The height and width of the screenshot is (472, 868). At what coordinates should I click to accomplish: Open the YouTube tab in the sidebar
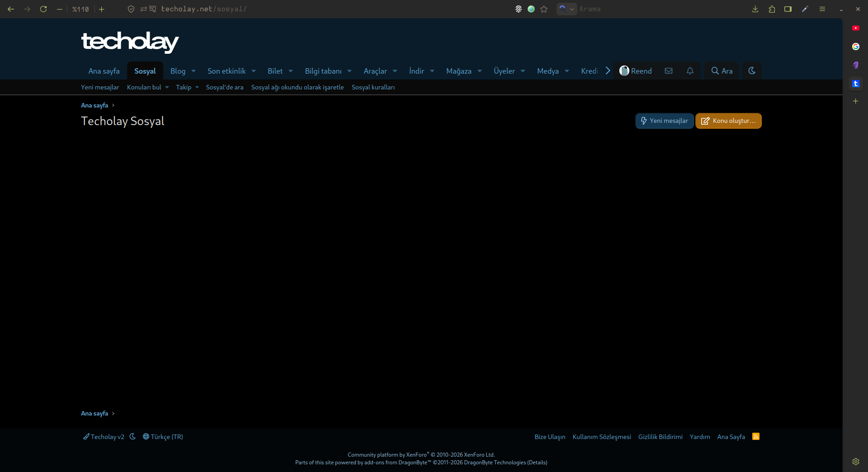(856, 28)
